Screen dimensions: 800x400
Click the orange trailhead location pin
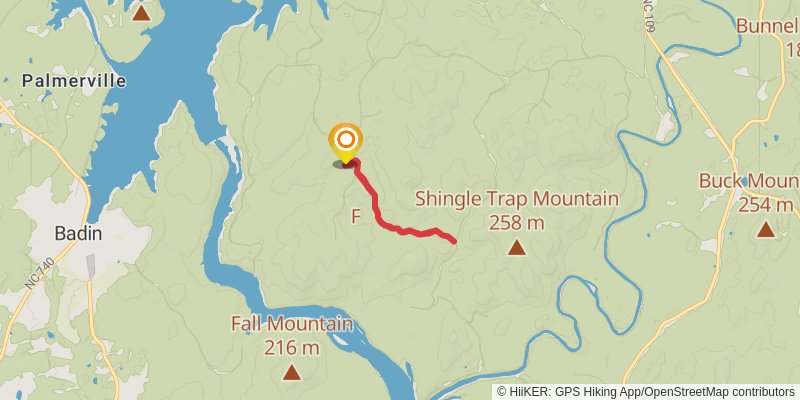click(345, 143)
